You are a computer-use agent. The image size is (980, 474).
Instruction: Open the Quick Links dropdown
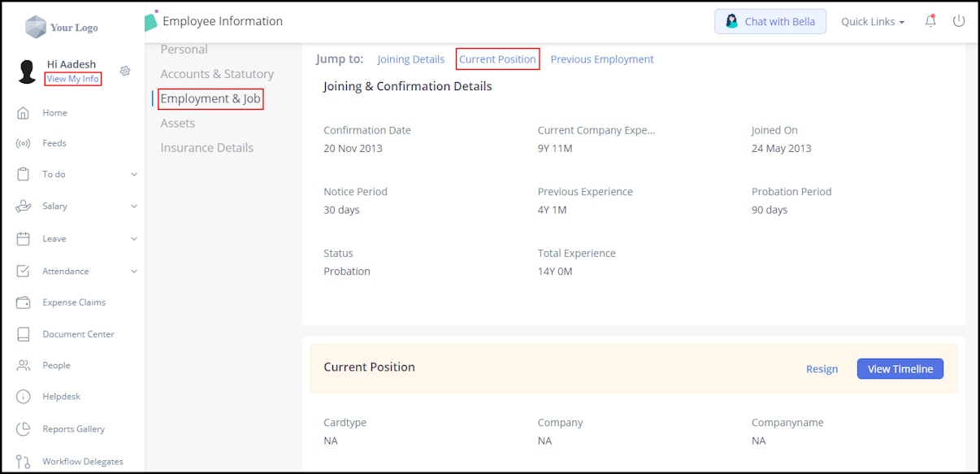tap(871, 22)
